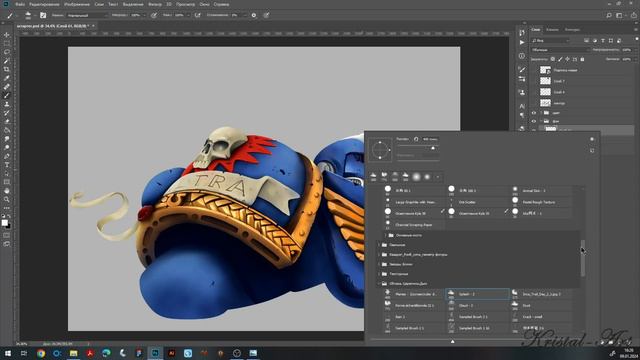Select the Eyedropper tool

tap(7, 78)
